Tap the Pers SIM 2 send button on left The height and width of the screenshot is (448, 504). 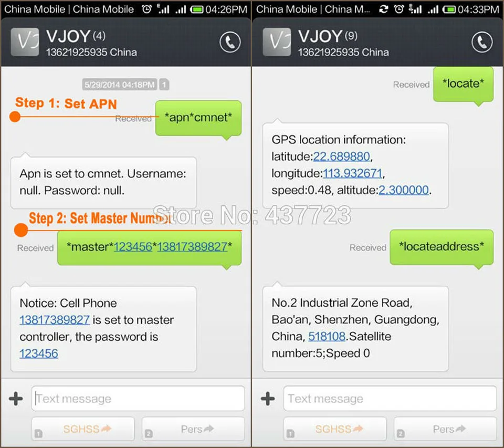click(193, 429)
